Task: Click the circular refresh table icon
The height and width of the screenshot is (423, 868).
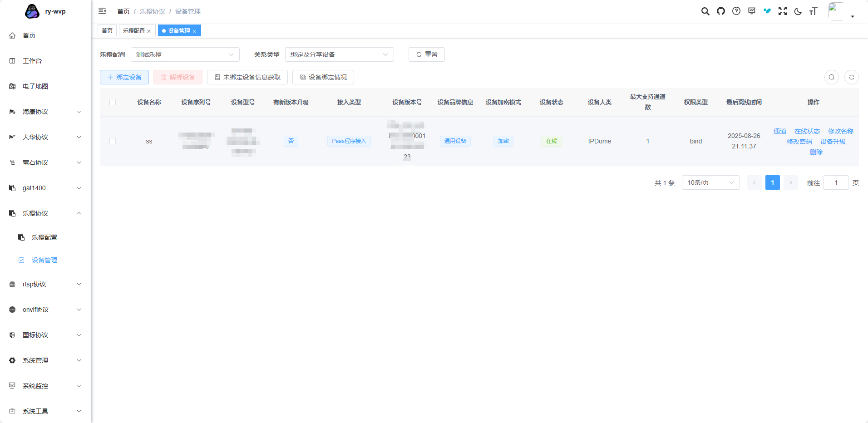Action: [x=851, y=77]
